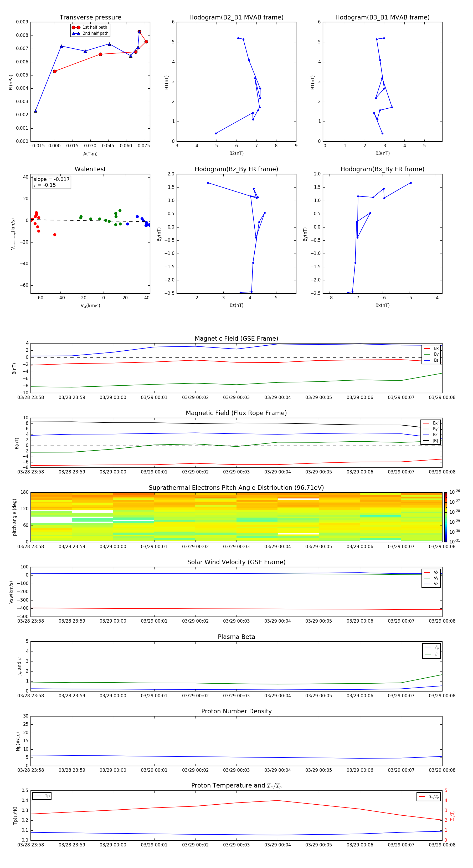Click the lowest blue triangle in the pressure plot
Screen dimensions: 473x868
[35, 111]
